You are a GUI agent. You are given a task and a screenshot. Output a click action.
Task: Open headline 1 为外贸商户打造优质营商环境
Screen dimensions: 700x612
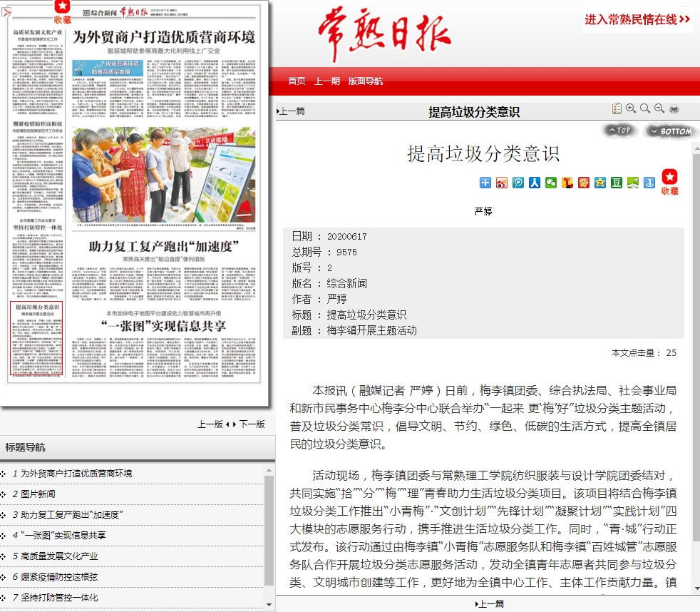pos(76,474)
